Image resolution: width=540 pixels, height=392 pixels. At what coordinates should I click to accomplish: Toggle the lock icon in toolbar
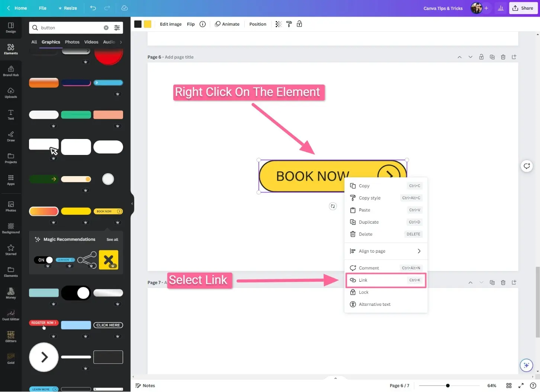pyautogui.click(x=299, y=24)
